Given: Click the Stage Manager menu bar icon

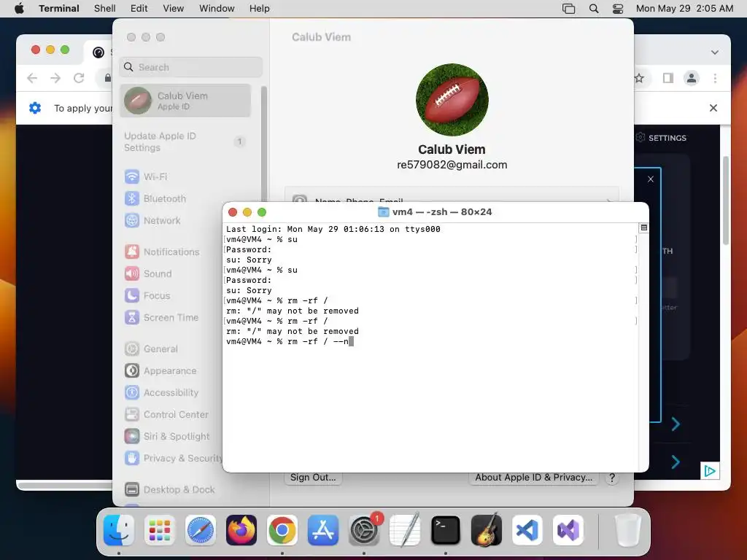Looking at the screenshot, I should pos(568,9).
